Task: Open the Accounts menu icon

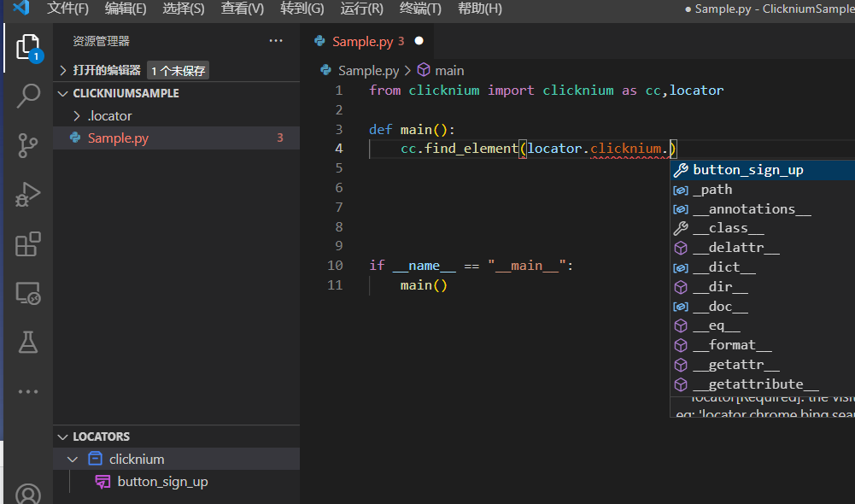Action: pos(28,494)
